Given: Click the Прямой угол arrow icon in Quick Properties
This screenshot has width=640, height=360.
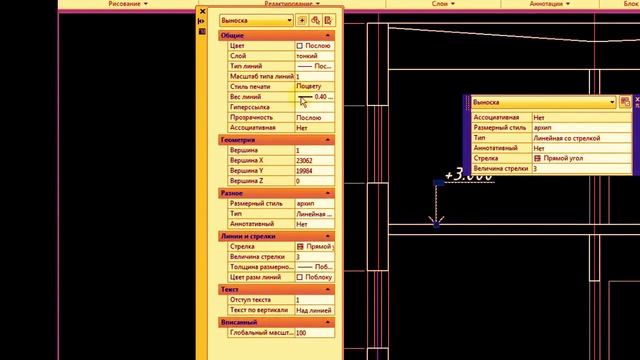Looking at the screenshot, I should [x=537, y=158].
